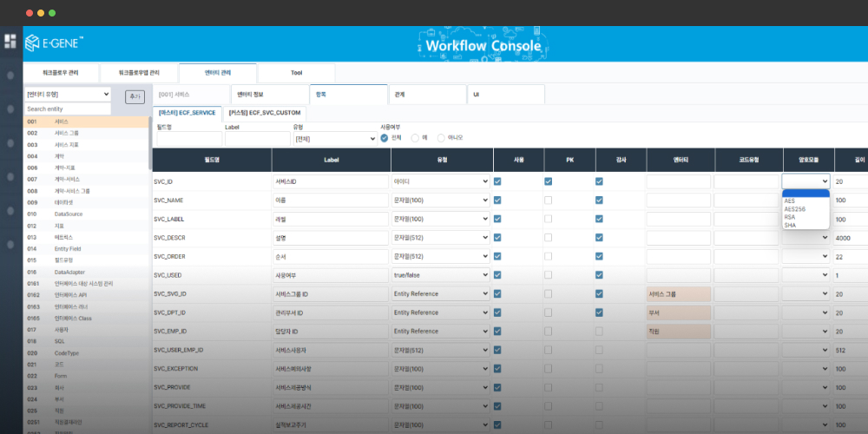Expand the 유형 filter [전체] dropdown
This screenshot has height=434, width=868.
point(334,139)
